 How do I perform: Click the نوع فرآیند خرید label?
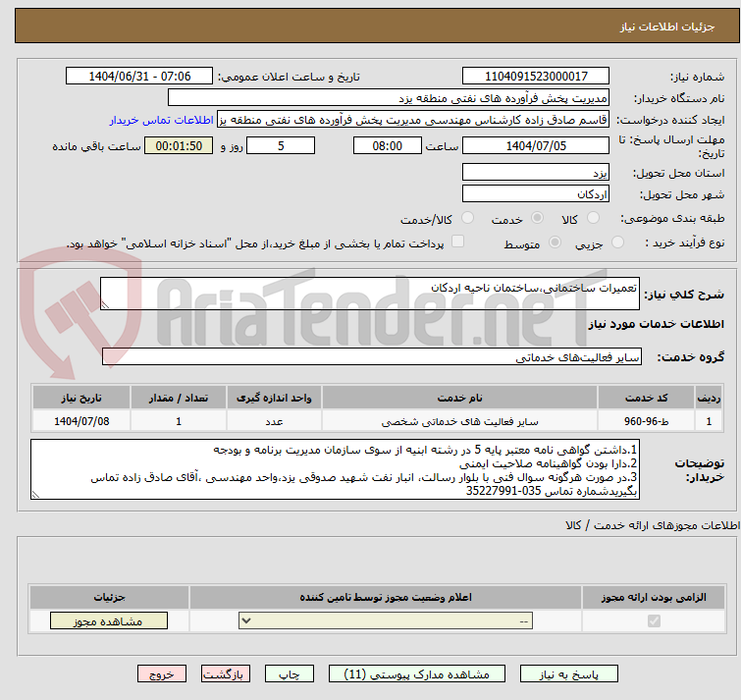[685, 242]
